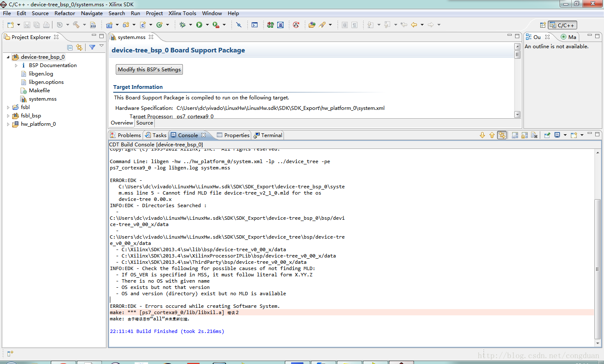
Task: Click the Search toolbar icon with flashlight
Action: pyautogui.click(x=322, y=25)
